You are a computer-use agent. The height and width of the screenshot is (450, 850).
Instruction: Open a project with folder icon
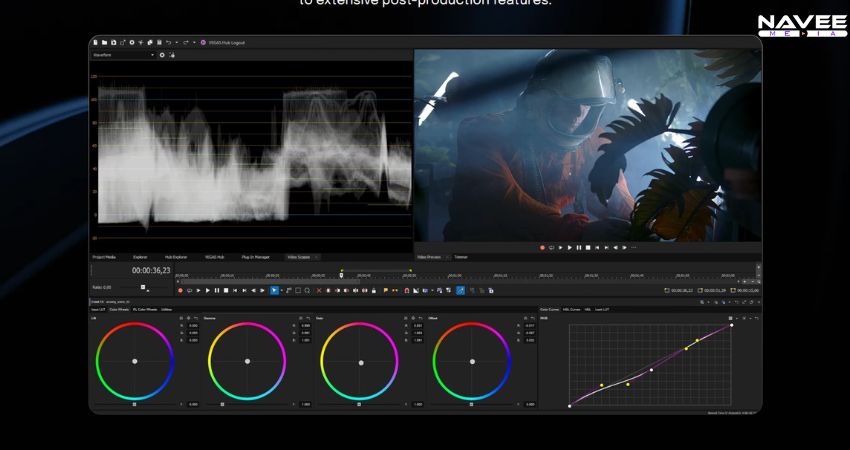click(x=104, y=42)
